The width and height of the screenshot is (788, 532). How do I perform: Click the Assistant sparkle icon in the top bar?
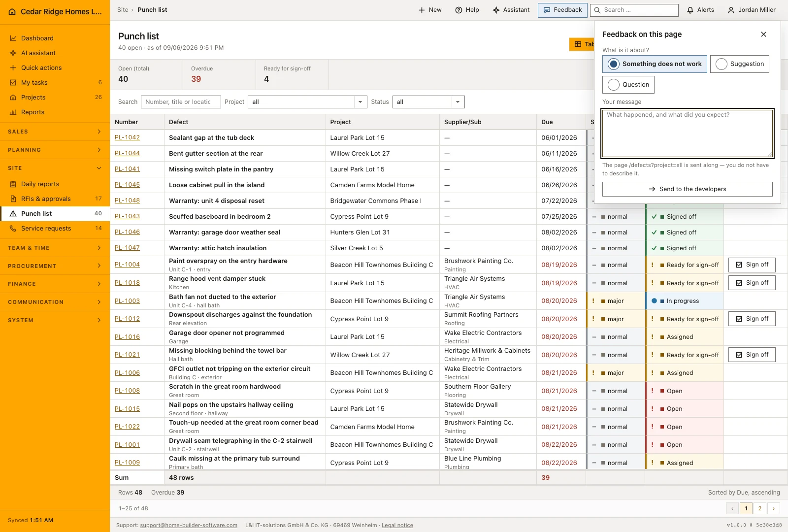click(x=496, y=10)
